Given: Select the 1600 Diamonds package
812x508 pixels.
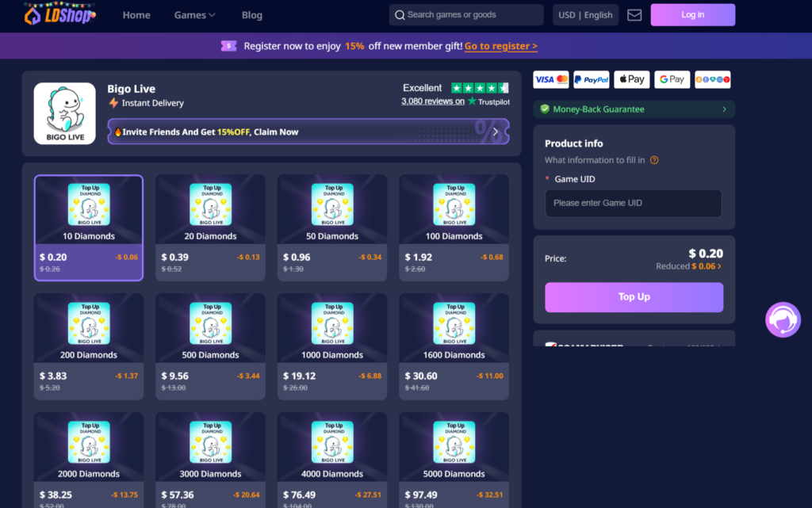Looking at the screenshot, I should tap(454, 346).
